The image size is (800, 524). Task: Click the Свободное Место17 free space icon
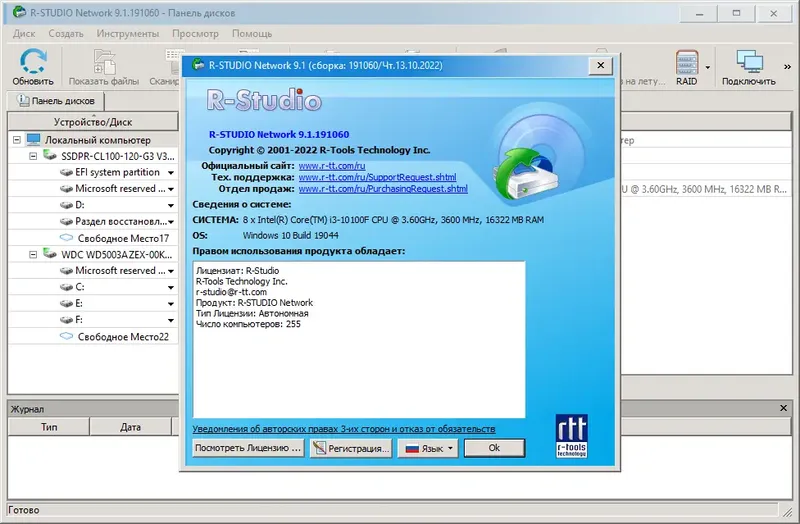66,238
